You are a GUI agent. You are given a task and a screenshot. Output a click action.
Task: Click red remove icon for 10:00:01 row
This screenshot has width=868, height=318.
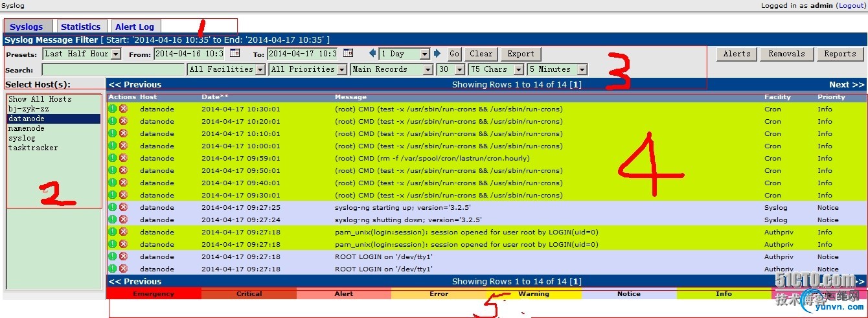coord(123,146)
